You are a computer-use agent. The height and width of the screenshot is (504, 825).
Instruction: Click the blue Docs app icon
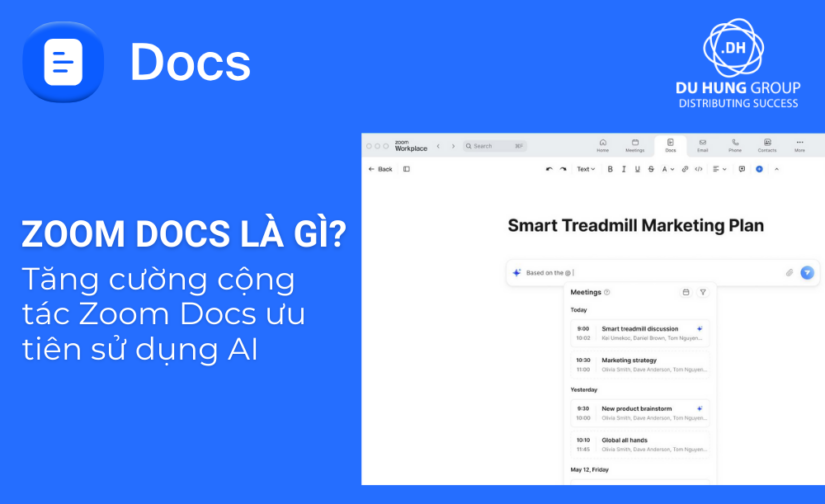(x=63, y=62)
